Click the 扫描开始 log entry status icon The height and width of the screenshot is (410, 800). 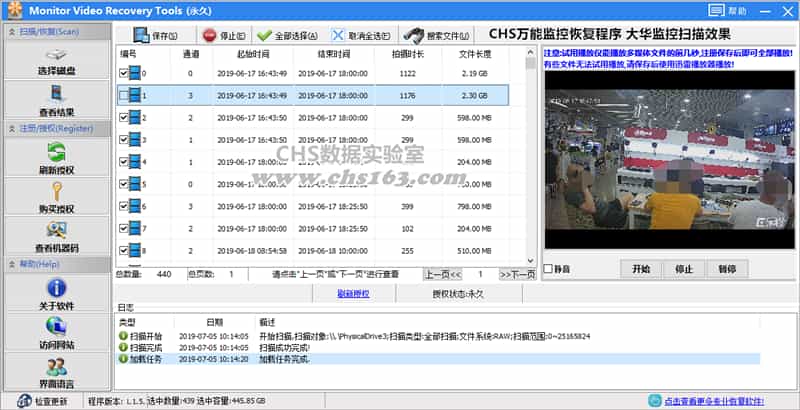123,336
